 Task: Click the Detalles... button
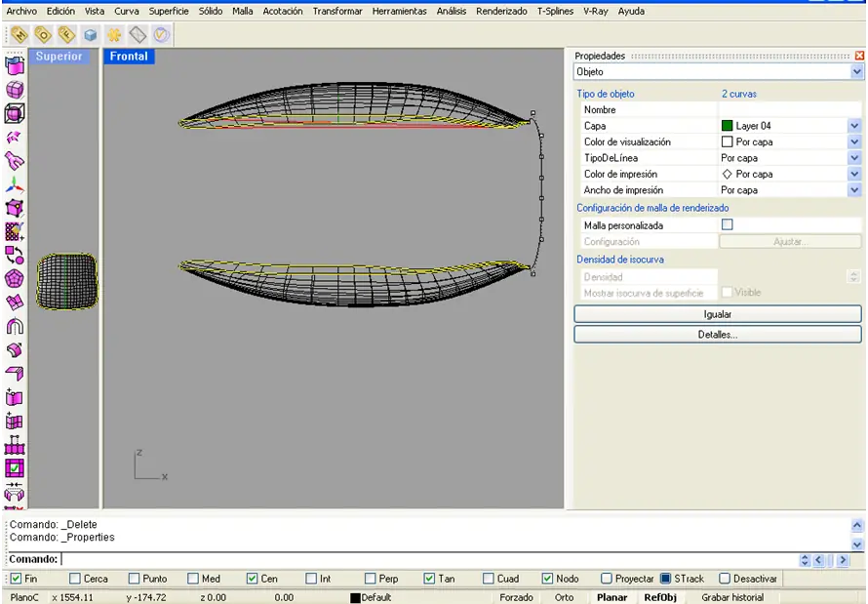[x=718, y=335]
